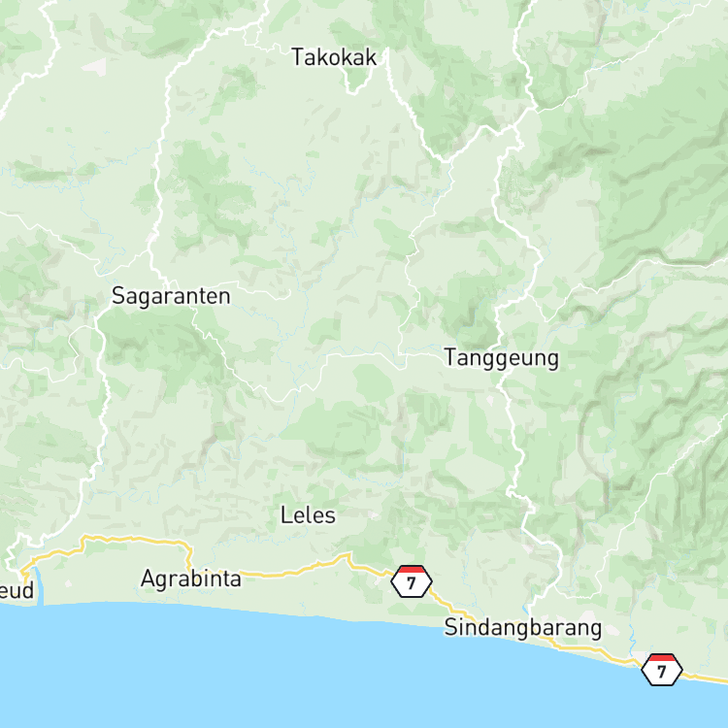728x728 pixels.
Task: Select the Takokak place label
Action: (x=334, y=57)
